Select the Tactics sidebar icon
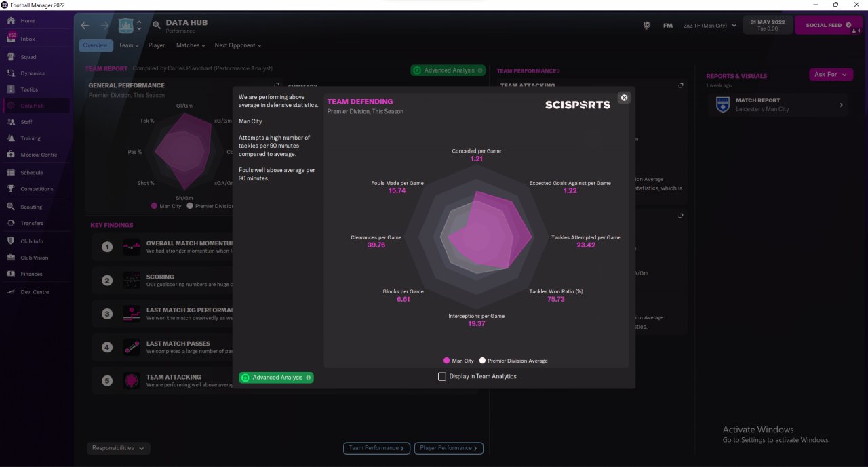The height and width of the screenshot is (467, 868). point(11,89)
